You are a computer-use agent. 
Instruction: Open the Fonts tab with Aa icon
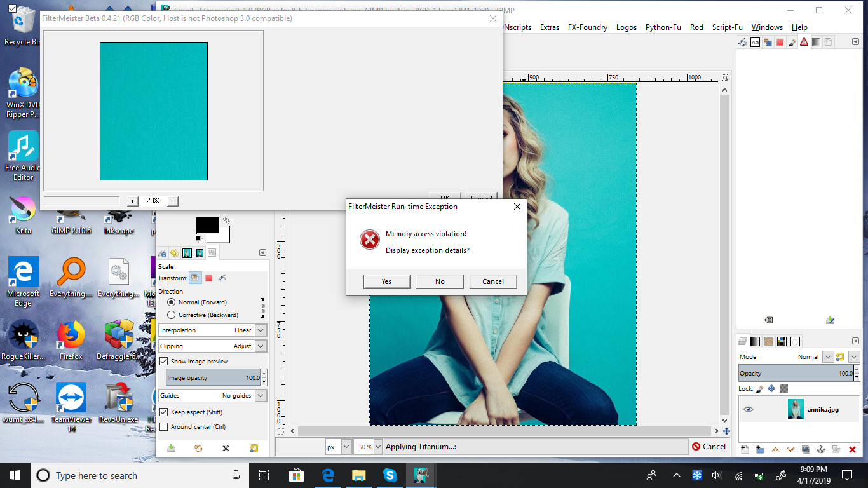pos(755,43)
